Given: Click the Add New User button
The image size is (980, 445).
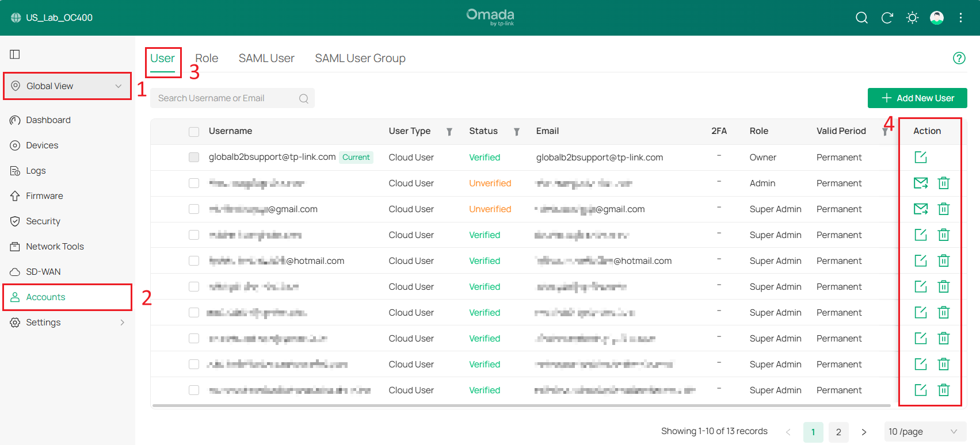Looking at the screenshot, I should (x=917, y=98).
